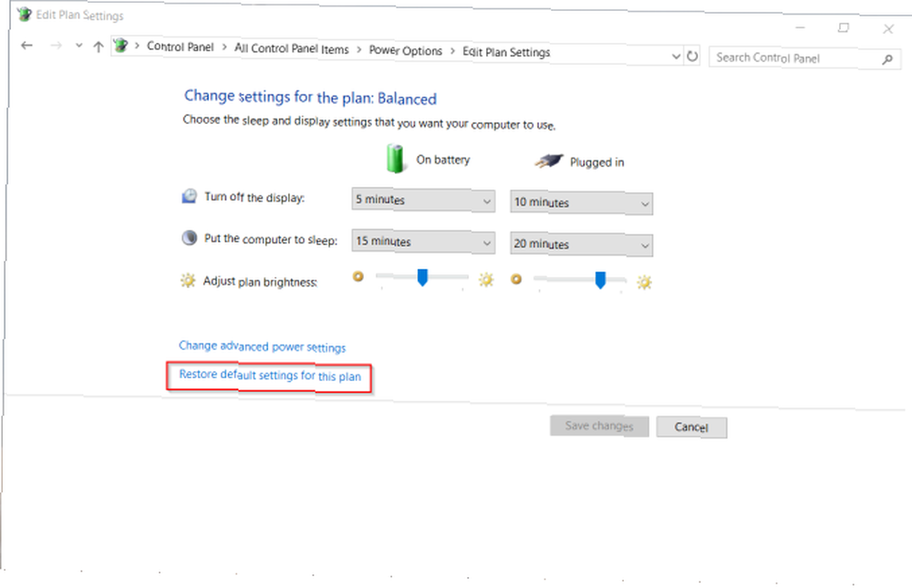Click 'Adjust plan brightness:' label text

click(x=260, y=282)
